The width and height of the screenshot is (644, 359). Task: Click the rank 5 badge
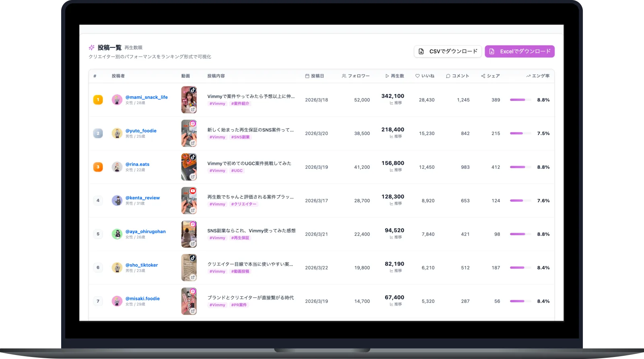click(x=98, y=234)
